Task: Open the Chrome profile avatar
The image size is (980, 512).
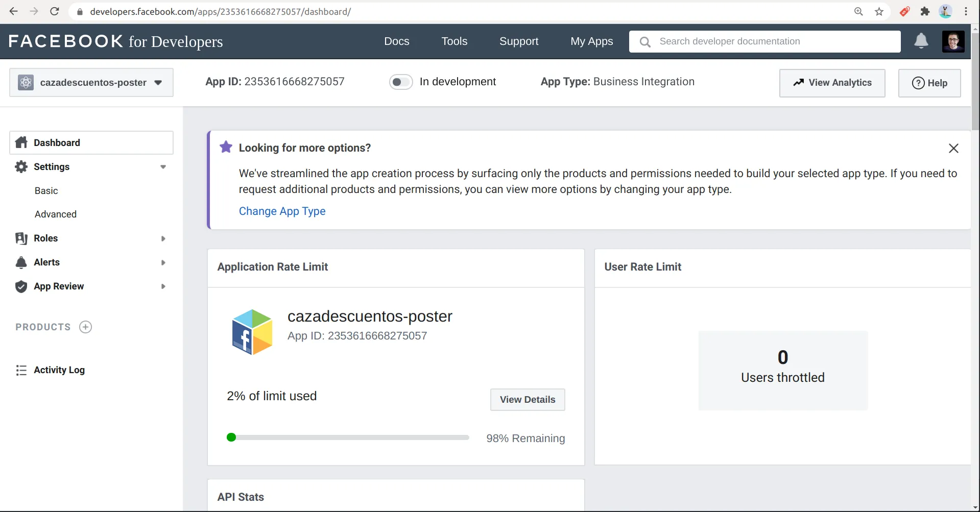Action: click(945, 11)
